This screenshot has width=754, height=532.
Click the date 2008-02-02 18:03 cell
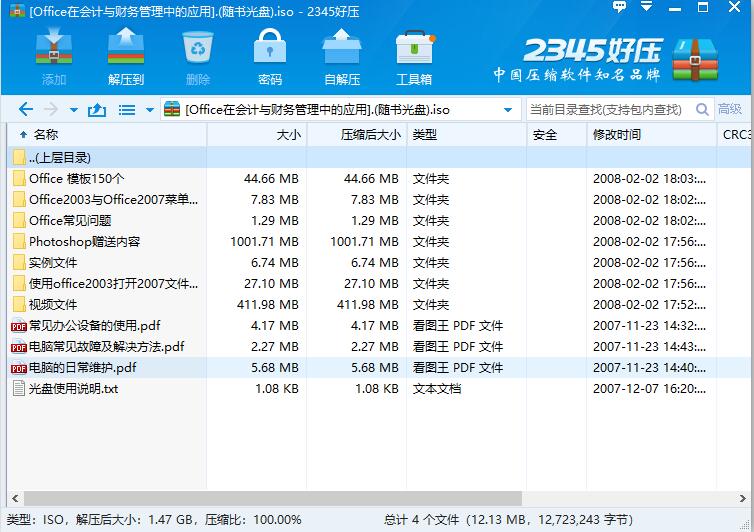[x=649, y=178]
